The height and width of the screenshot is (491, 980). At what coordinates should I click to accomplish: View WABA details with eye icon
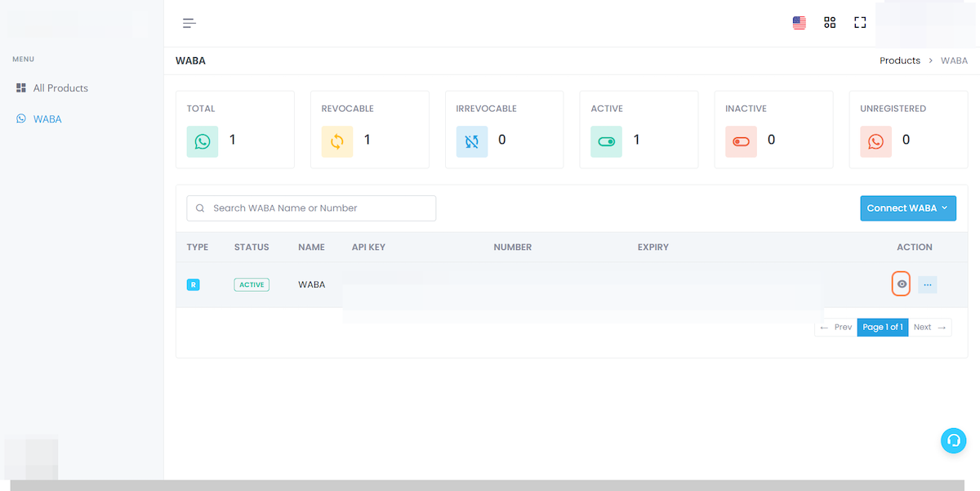[x=902, y=284]
